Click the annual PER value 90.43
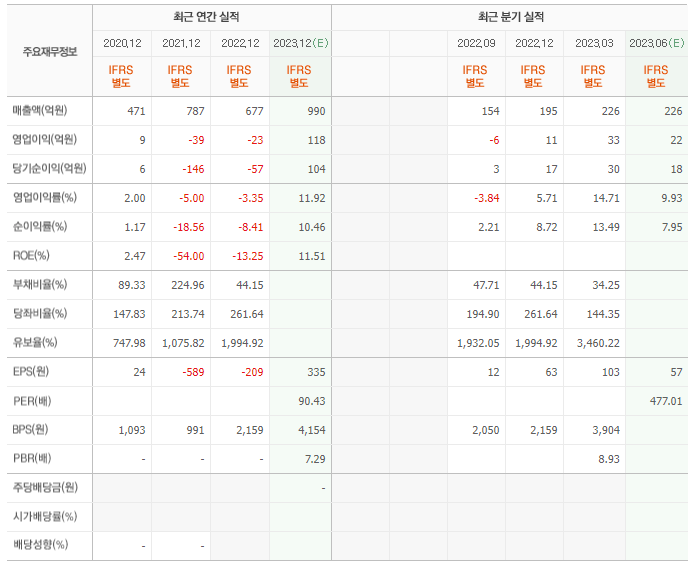 click(x=312, y=401)
